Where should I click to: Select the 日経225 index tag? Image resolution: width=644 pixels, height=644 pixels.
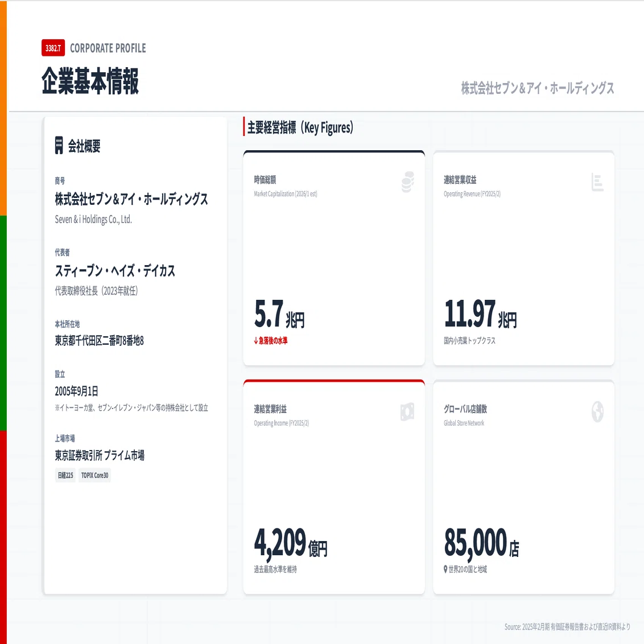pos(65,475)
